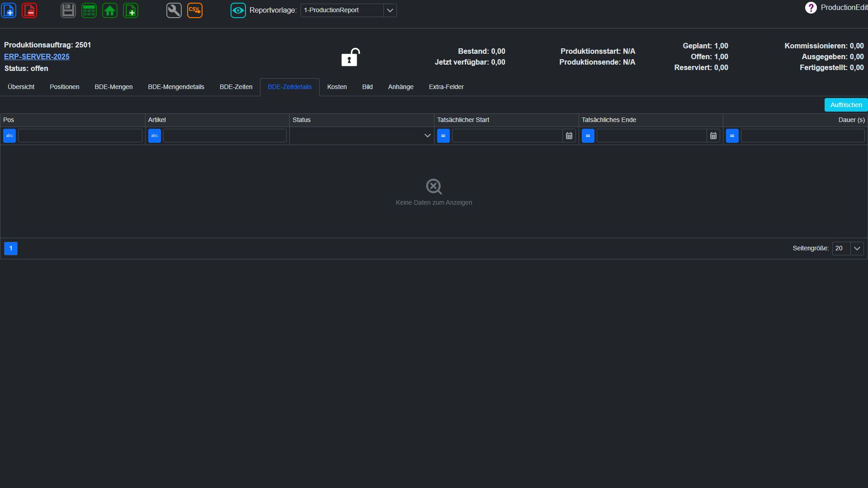
Task: Sort by the Artikel column header
Action: [217, 120]
